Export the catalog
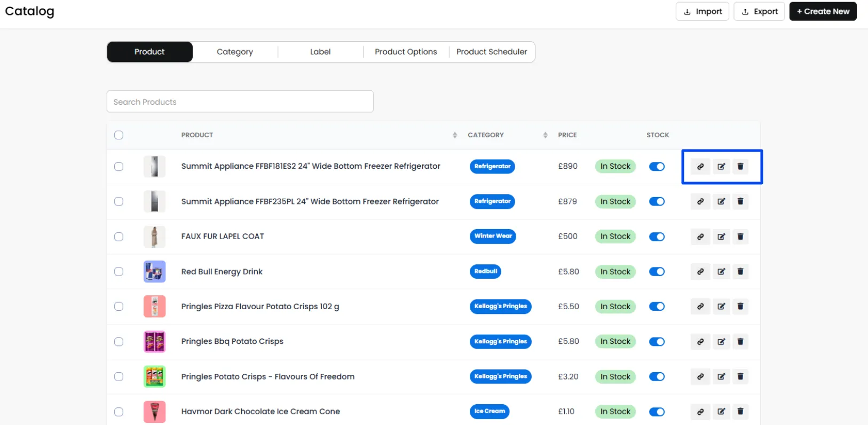This screenshot has width=868, height=425. 760,11
